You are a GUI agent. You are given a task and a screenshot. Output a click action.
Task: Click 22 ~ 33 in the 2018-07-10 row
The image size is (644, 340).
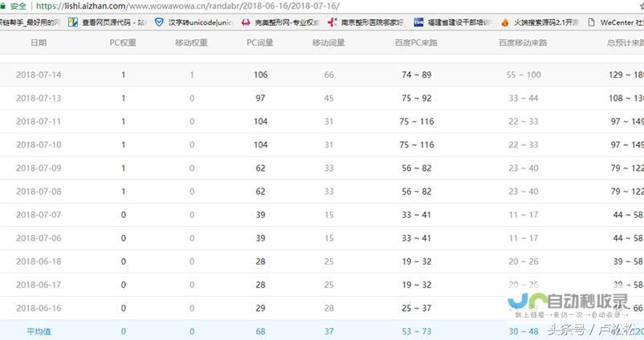point(524,145)
